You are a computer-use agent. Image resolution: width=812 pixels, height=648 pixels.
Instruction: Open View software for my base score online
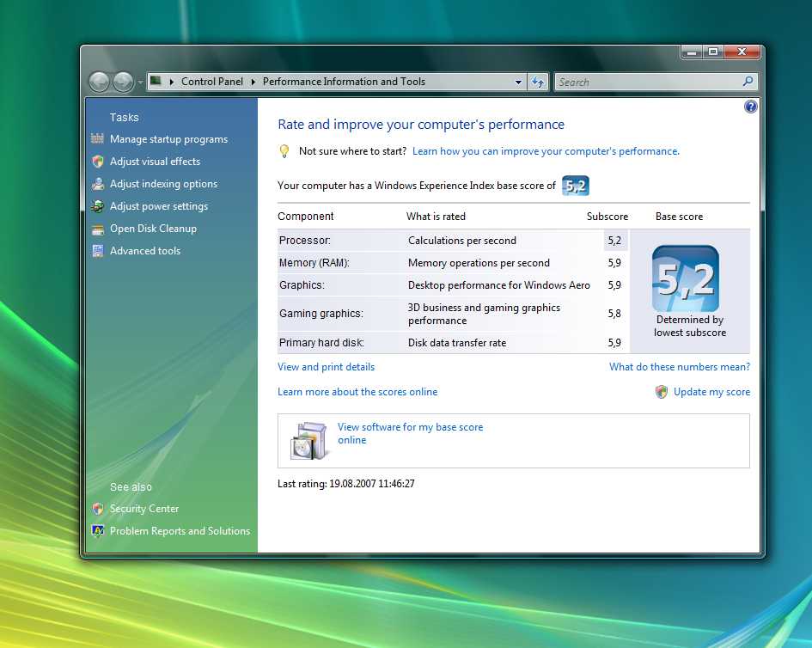coord(410,433)
